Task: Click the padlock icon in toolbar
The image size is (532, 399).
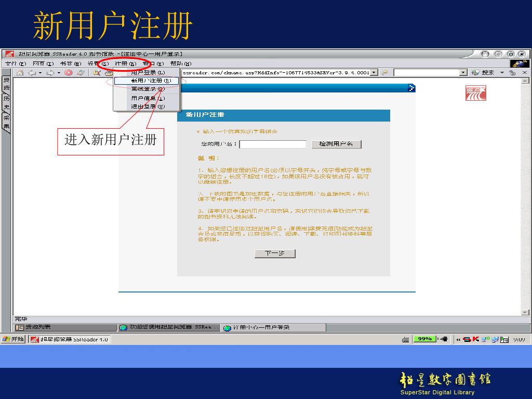Action: 512,73
